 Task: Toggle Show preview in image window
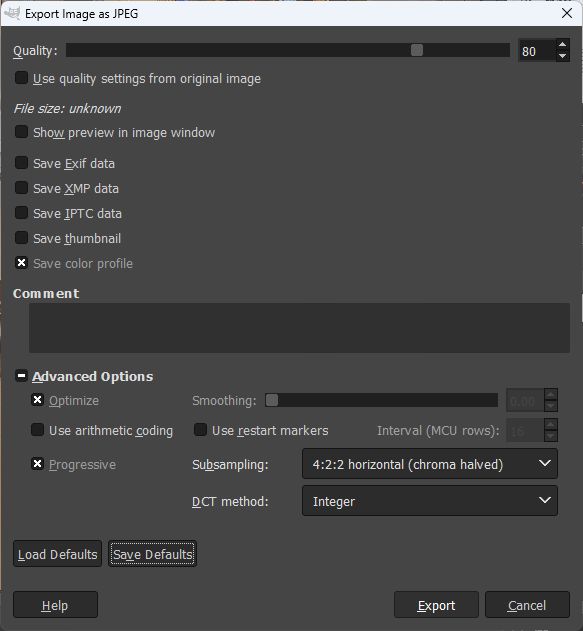[21, 132]
